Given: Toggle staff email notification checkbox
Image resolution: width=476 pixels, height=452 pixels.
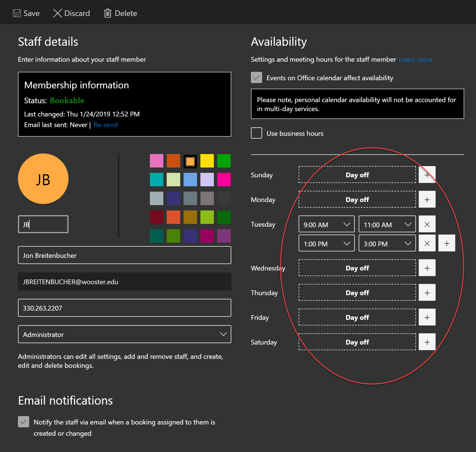Looking at the screenshot, I should (24, 422).
